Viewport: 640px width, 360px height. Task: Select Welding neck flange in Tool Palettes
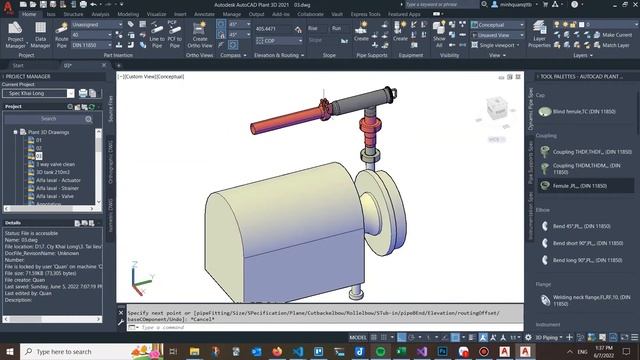tap(586, 300)
